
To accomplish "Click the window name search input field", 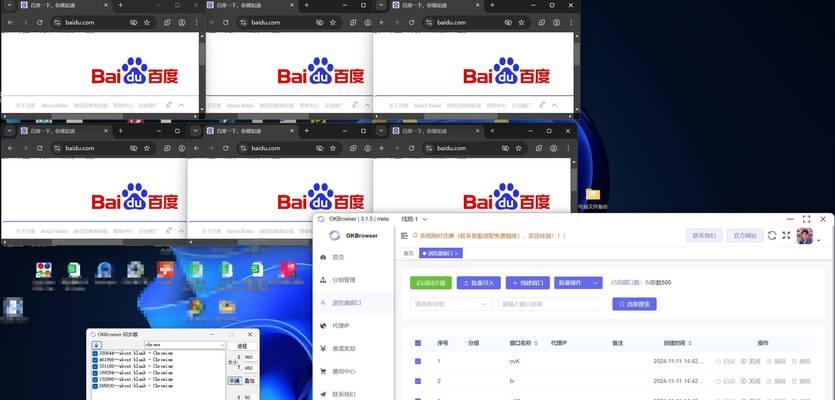I will (x=549, y=304).
